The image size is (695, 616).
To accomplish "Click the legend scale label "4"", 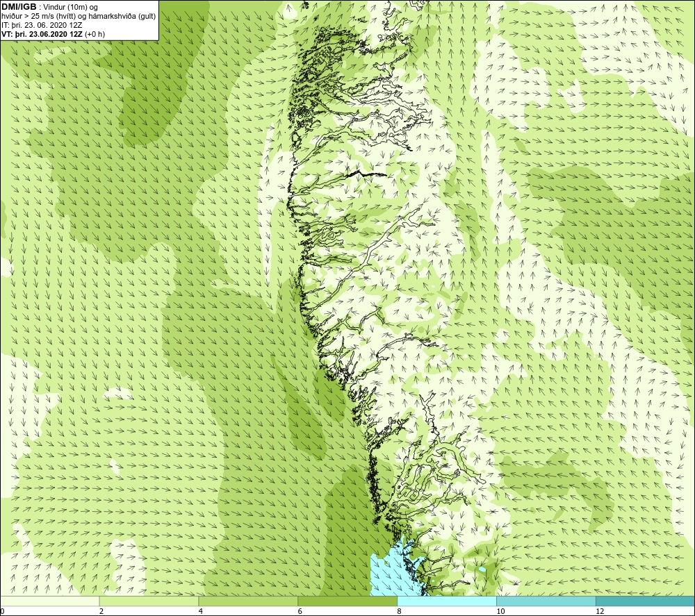I will click(x=201, y=611).
